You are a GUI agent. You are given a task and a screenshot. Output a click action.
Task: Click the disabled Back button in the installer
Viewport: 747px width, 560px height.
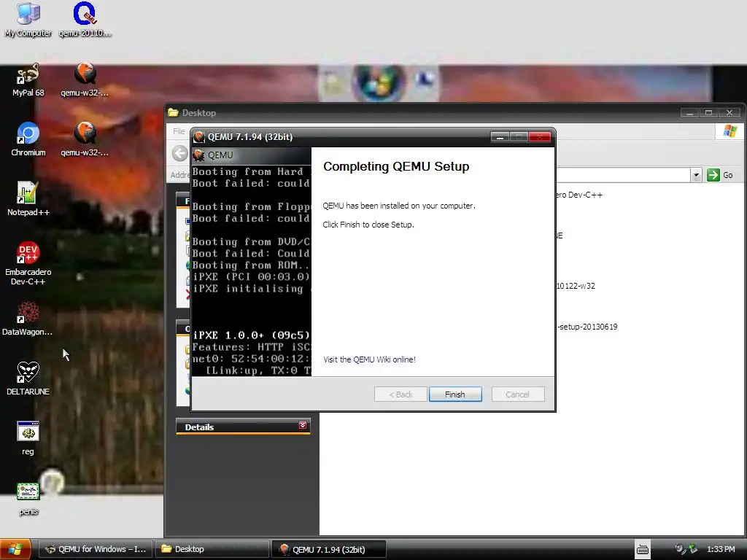pyautogui.click(x=400, y=394)
